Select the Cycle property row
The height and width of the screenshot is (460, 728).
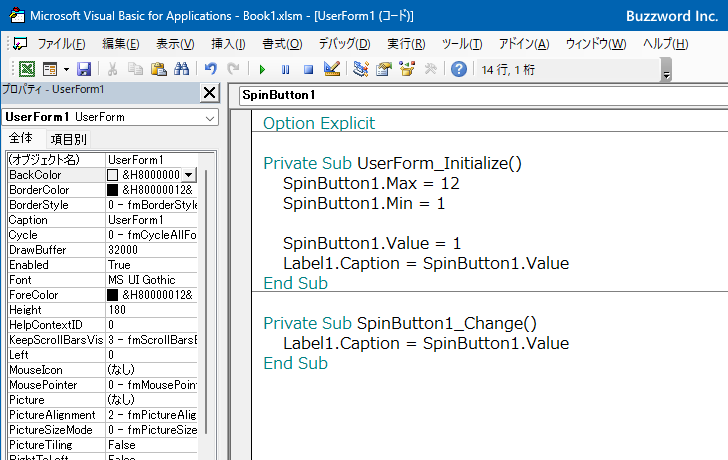(x=103, y=235)
